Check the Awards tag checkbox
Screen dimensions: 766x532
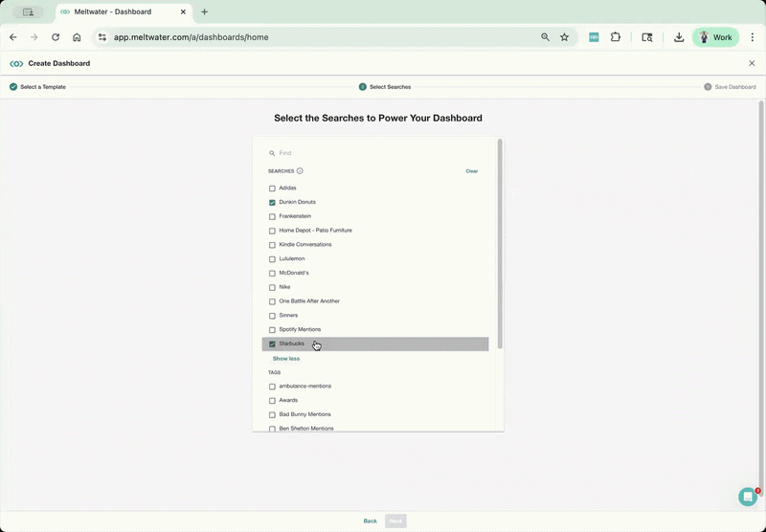pyautogui.click(x=272, y=401)
